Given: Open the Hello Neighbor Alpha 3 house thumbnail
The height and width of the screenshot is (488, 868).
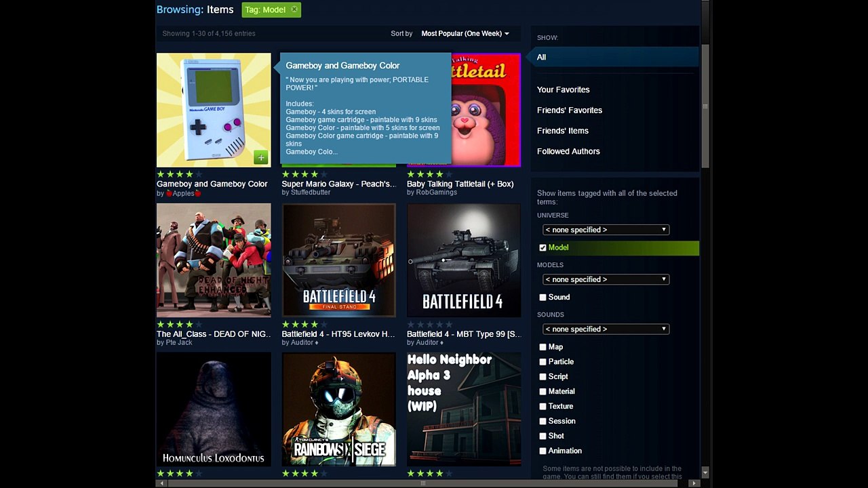Looking at the screenshot, I should [464, 409].
